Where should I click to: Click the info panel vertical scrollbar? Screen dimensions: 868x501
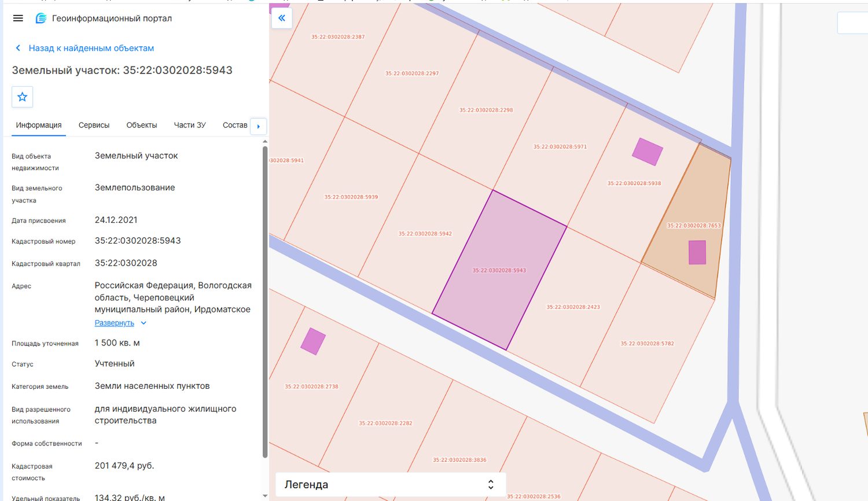point(265,301)
